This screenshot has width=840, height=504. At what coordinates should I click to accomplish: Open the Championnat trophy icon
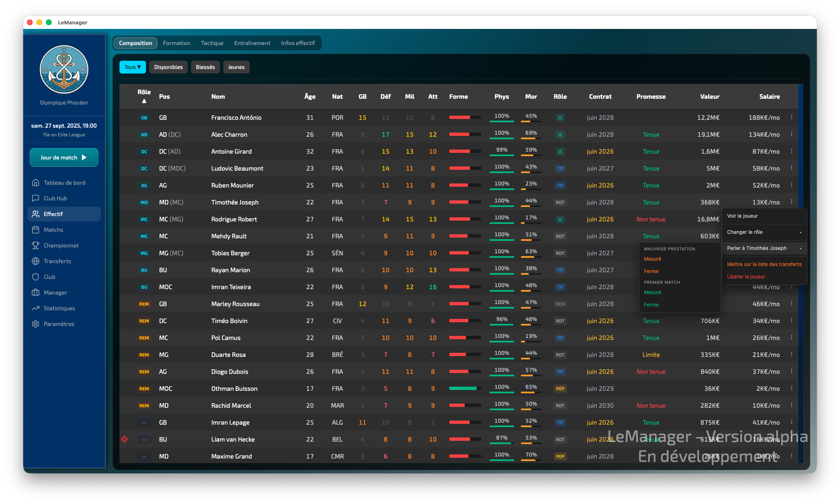coord(36,245)
